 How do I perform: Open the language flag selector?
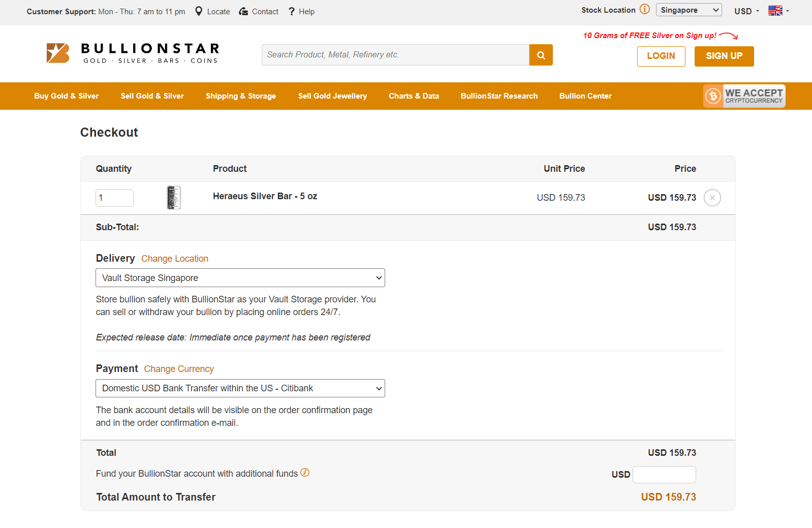(x=778, y=11)
